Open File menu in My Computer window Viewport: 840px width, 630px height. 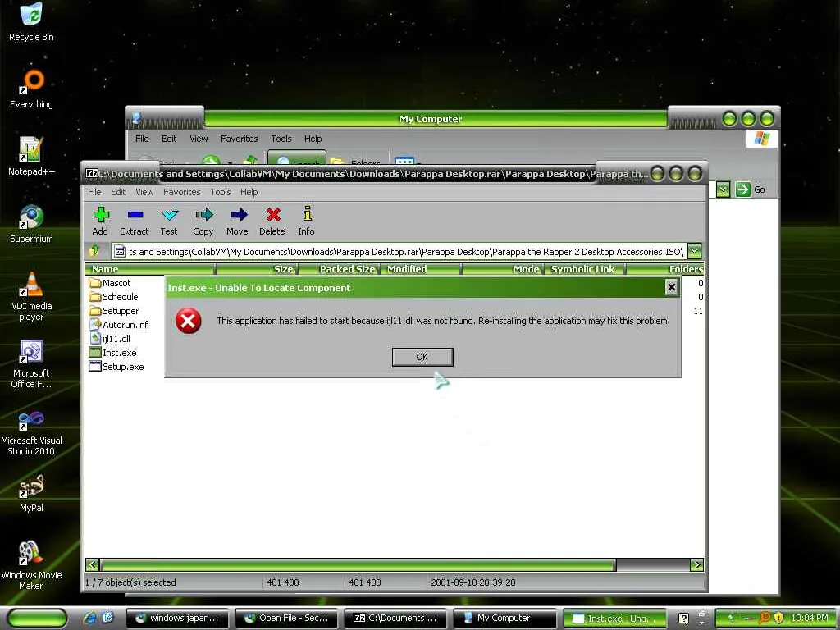click(x=142, y=138)
